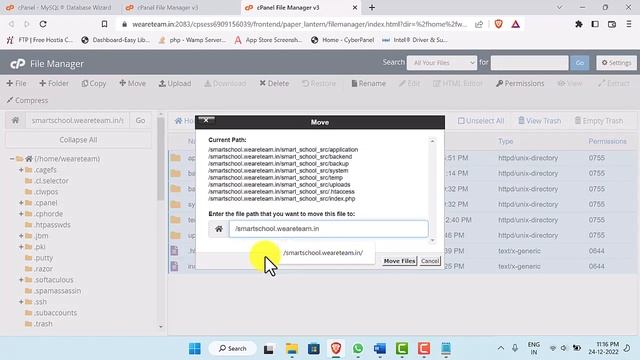Select the .putty folder in tree
640x360 pixels.
(44, 258)
